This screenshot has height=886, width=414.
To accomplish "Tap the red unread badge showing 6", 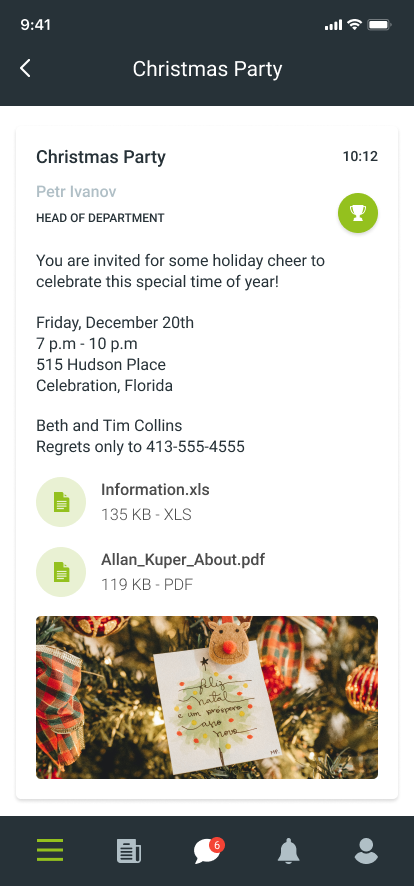I will click(x=216, y=845).
